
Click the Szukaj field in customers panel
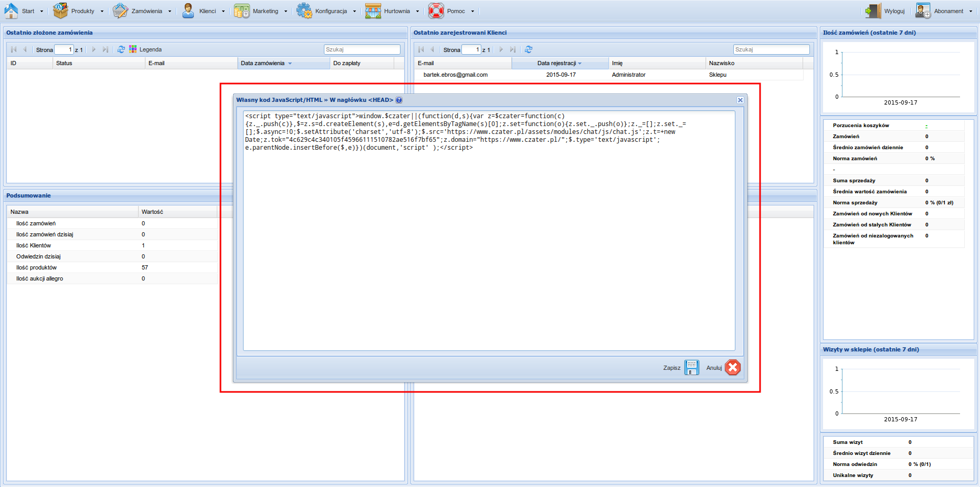(771, 49)
